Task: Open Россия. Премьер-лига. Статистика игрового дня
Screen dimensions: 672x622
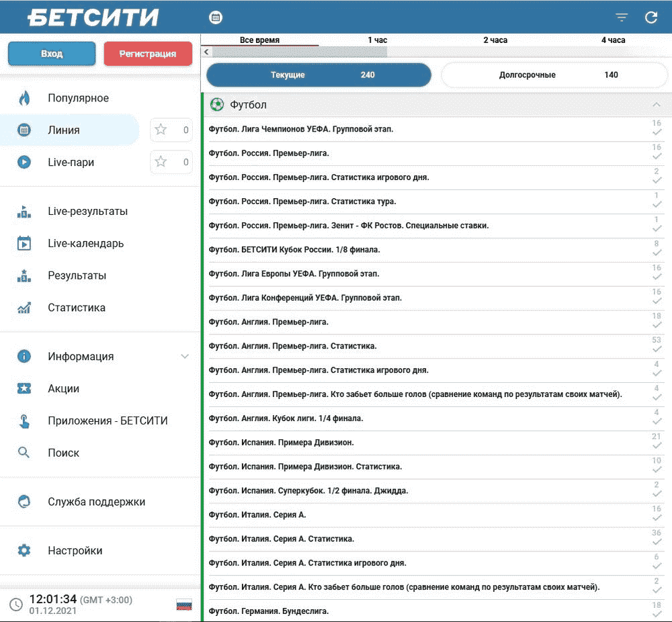Action: 434,177
